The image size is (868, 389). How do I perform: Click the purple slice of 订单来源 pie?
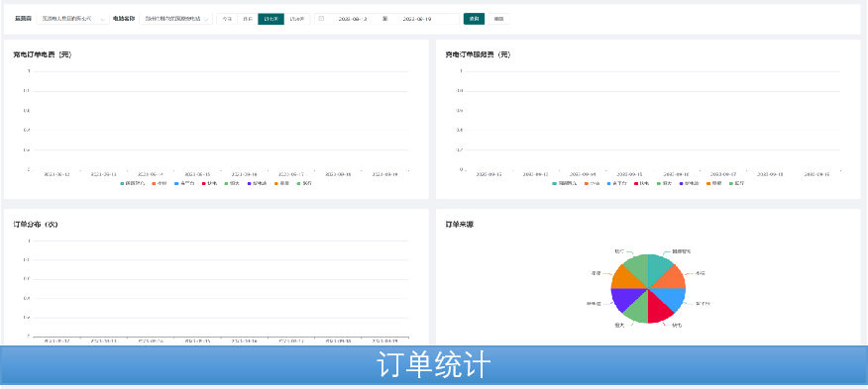625,298
